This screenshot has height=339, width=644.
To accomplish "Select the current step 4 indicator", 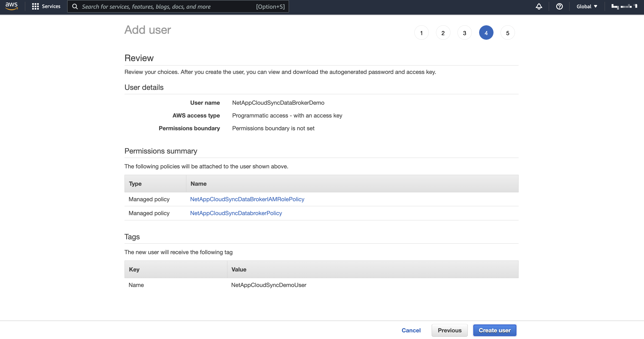I will click(x=486, y=33).
